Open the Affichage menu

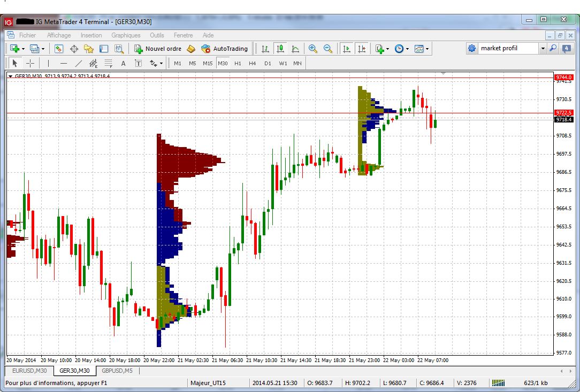click(59, 35)
